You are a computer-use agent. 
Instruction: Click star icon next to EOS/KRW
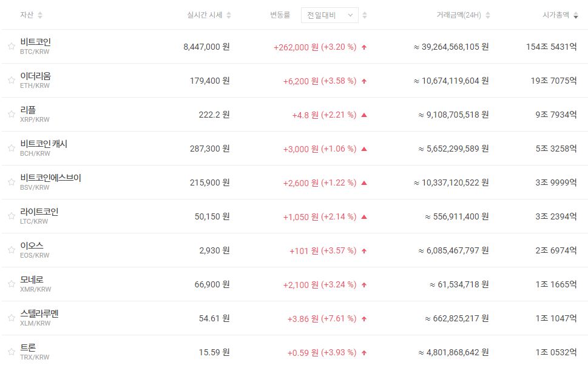[11, 250]
